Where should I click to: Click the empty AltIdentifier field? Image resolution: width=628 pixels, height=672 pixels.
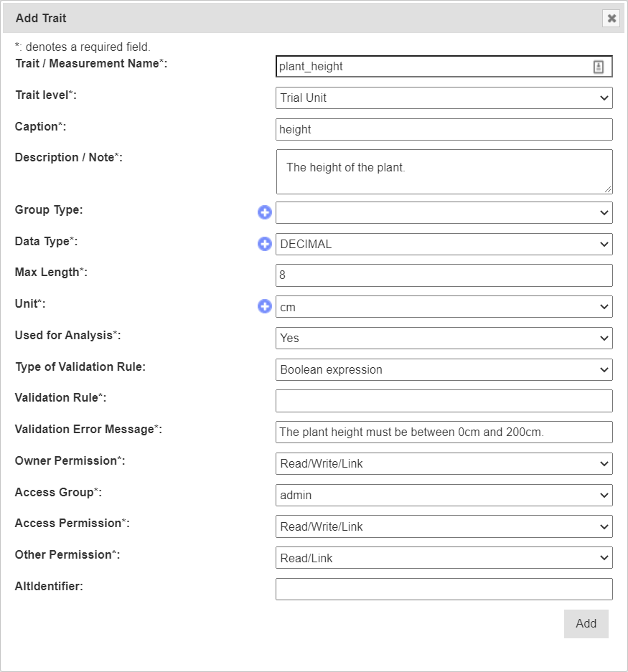(444, 589)
